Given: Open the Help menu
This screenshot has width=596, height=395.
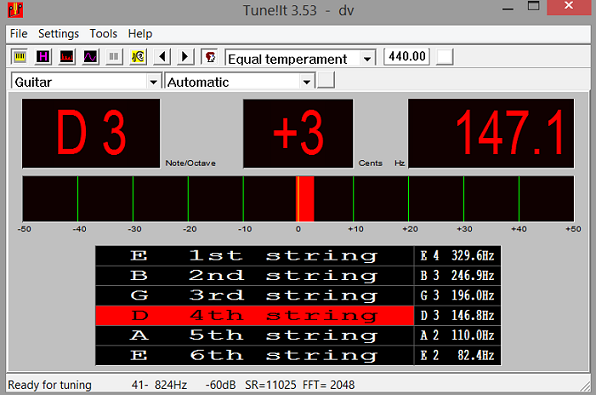Looking at the screenshot, I should [140, 34].
